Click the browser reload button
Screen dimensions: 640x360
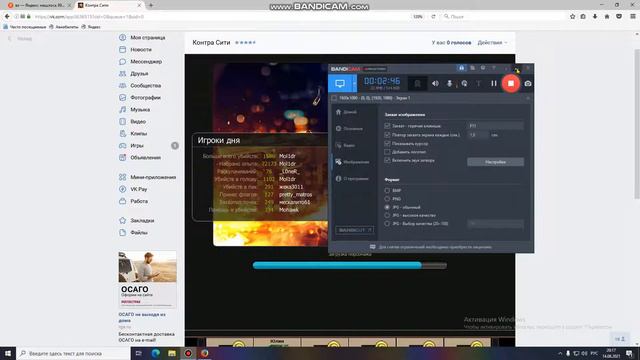tap(433, 17)
